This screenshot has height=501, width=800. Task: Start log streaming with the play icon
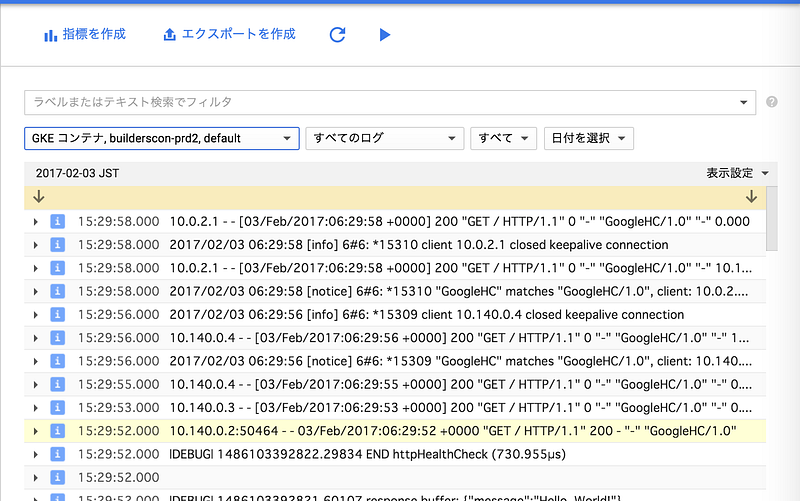pyautogui.click(x=385, y=35)
